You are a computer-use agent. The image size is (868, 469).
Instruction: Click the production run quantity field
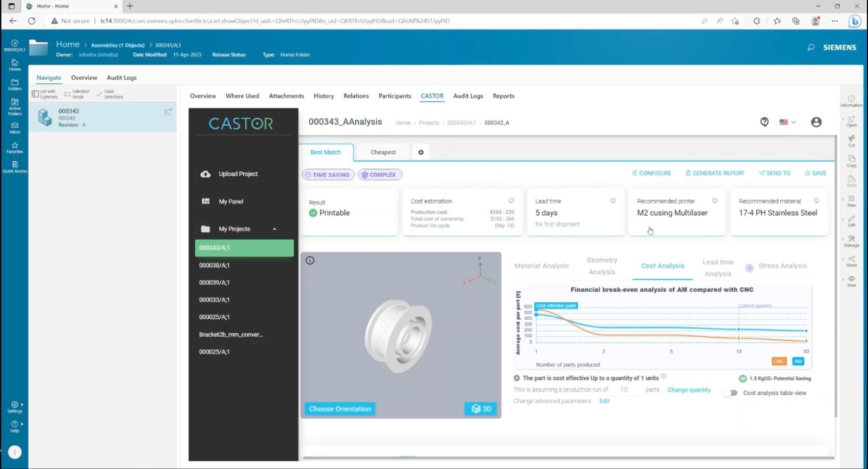pos(624,390)
